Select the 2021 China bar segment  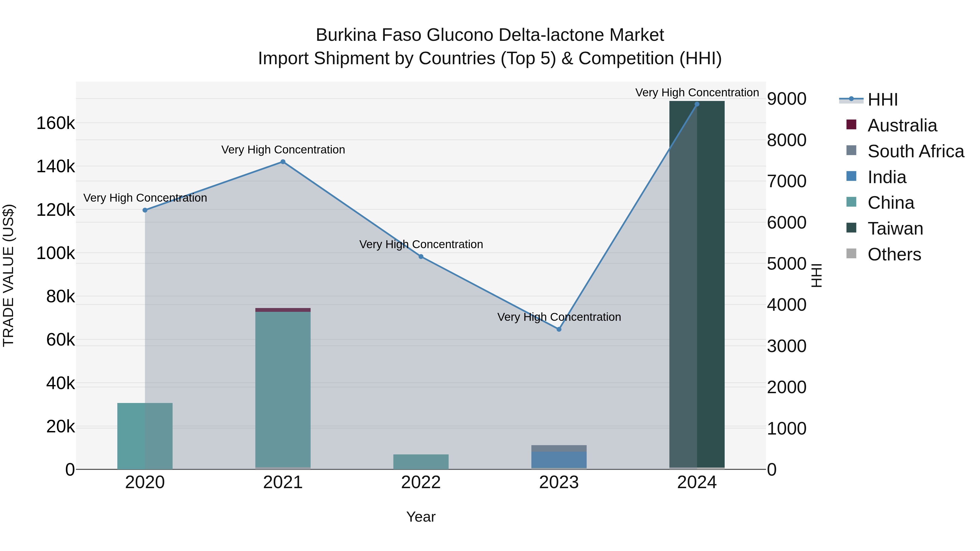pyautogui.click(x=283, y=389)
